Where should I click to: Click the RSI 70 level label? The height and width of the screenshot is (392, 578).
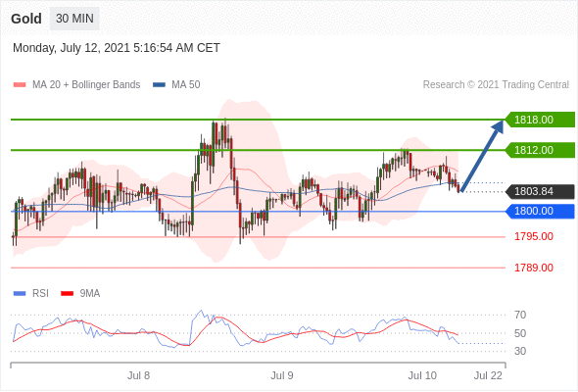click(520, 315)
